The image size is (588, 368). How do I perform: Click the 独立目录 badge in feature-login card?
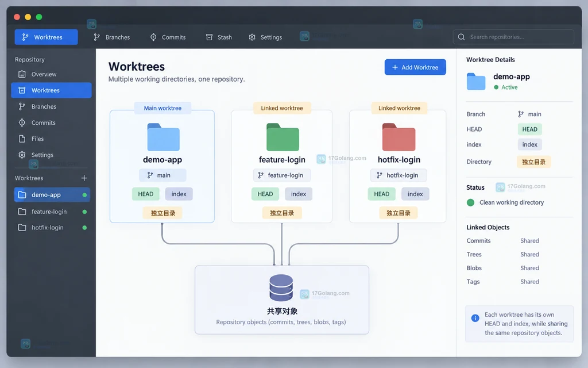click(281, 213)
